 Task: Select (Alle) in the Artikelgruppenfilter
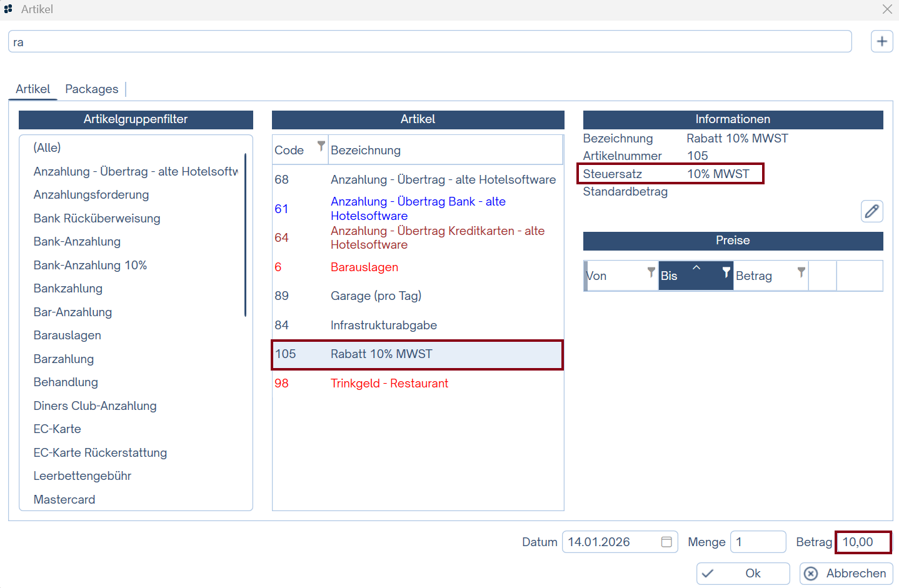point(48,147)
